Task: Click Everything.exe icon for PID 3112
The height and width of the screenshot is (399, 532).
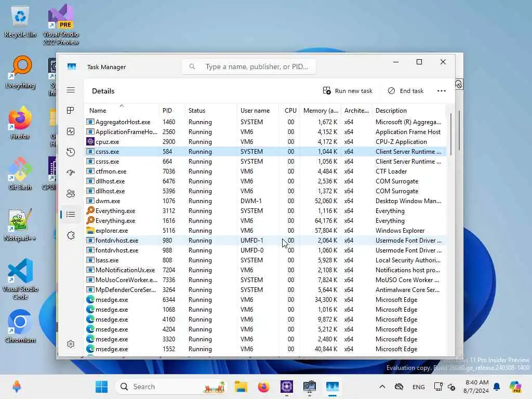Action: (90, 210)
